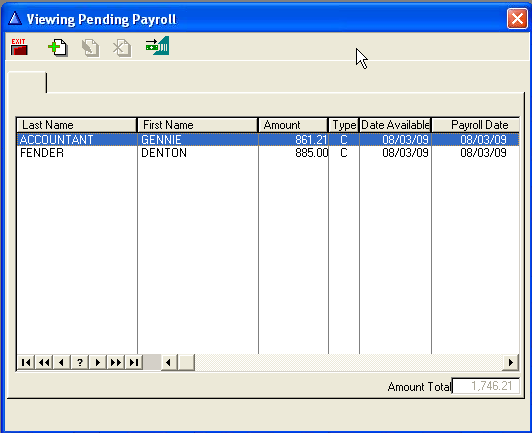Click the Payroll Date column header

pyautogui.click(x=475, y=125)
